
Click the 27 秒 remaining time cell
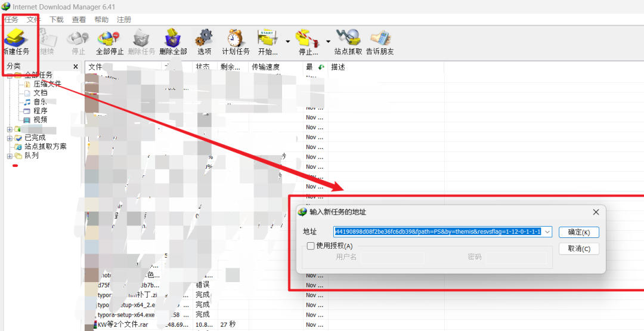(x=228, y=324)
